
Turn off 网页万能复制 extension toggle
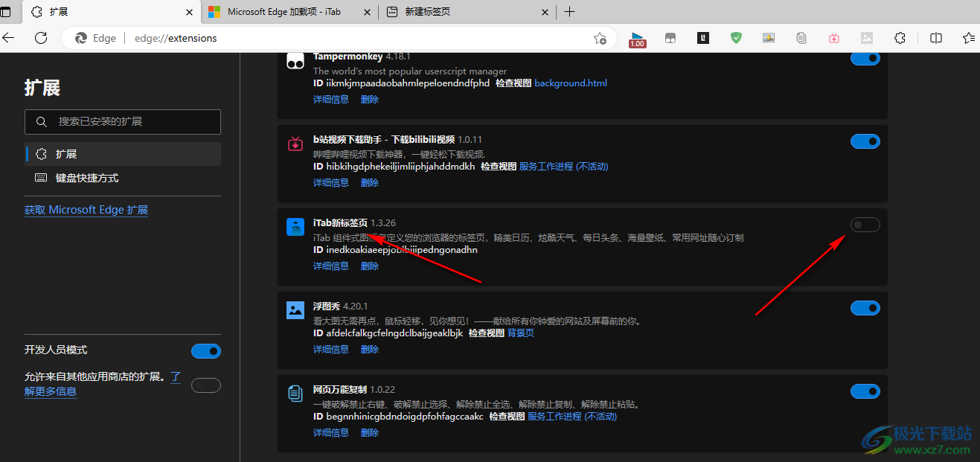click(x=865, y=391)
